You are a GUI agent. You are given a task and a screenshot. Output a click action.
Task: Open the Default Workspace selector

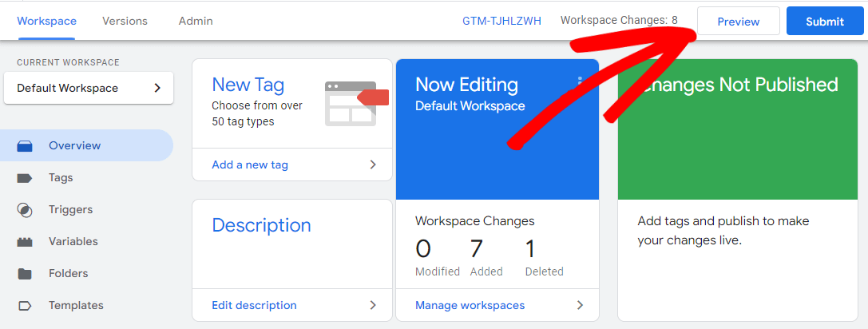[89, 88]
